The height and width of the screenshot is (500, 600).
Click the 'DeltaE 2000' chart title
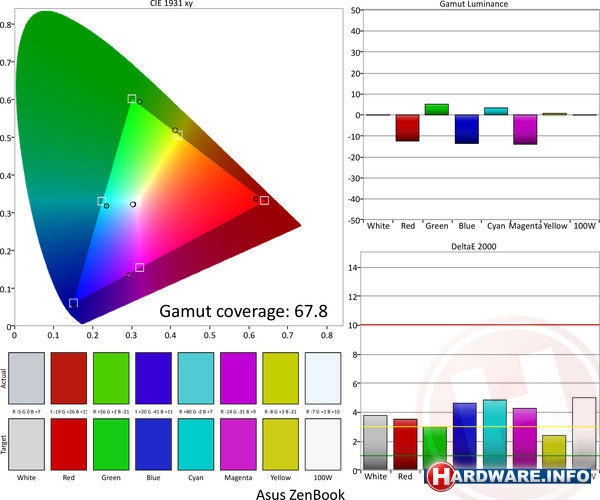[474, 247]
